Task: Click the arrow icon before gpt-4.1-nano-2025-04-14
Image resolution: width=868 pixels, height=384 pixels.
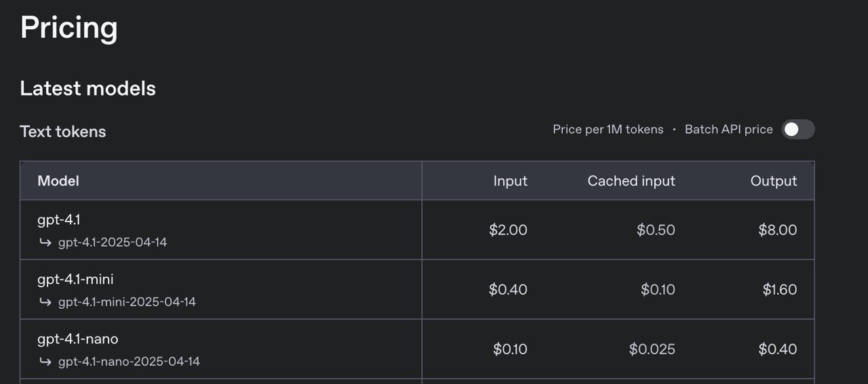Action: [45, 362]
